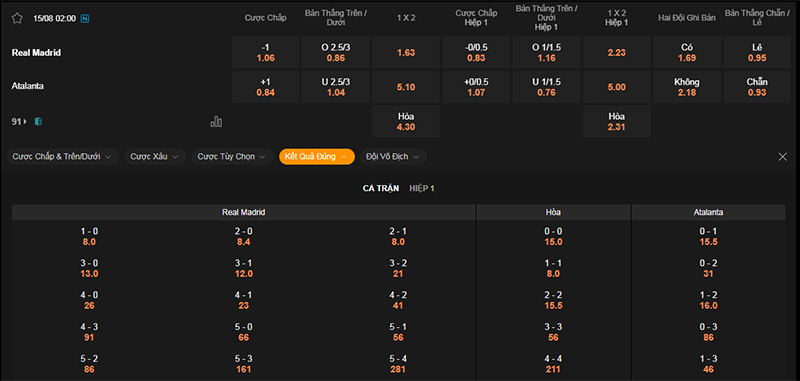Close the expanded markets panel with X

click(783, 157)
